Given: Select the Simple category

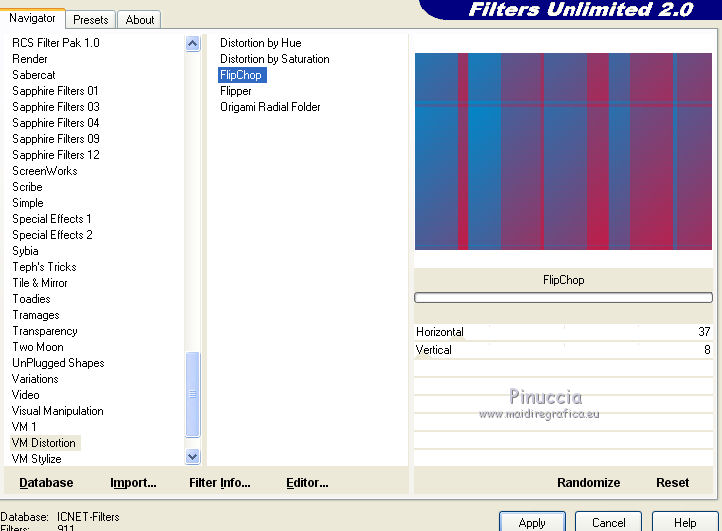Looking at the screenshot, I should 28,203.
